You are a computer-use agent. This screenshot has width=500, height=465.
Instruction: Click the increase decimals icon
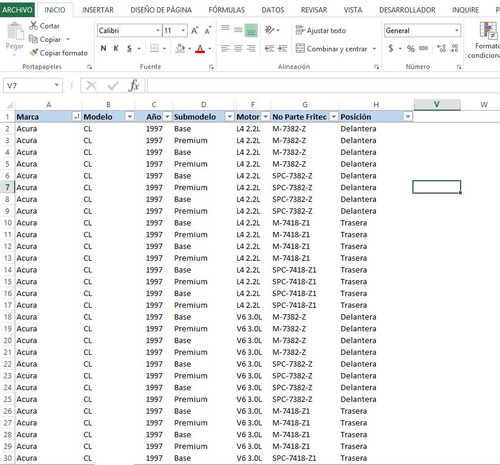pos(441,49)
